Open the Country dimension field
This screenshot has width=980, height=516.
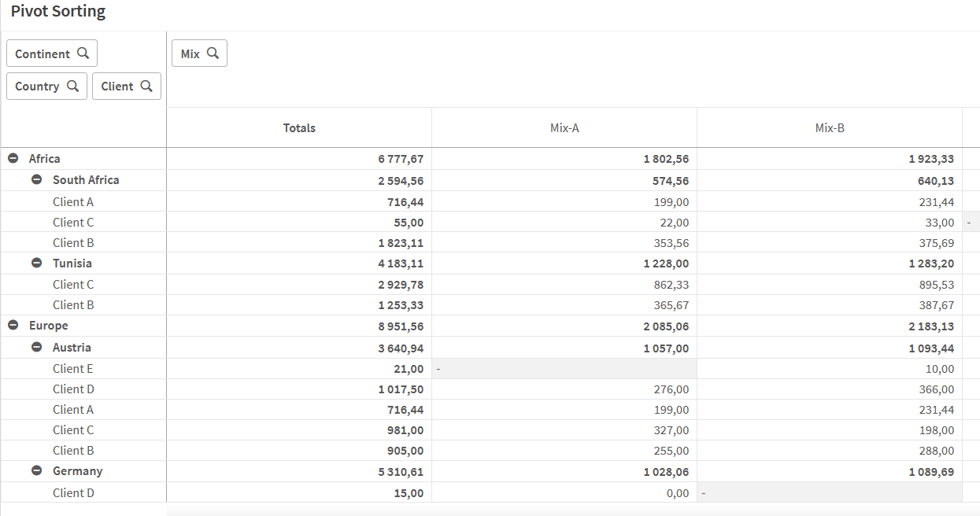pyautogui.click(x=37, y=87)
